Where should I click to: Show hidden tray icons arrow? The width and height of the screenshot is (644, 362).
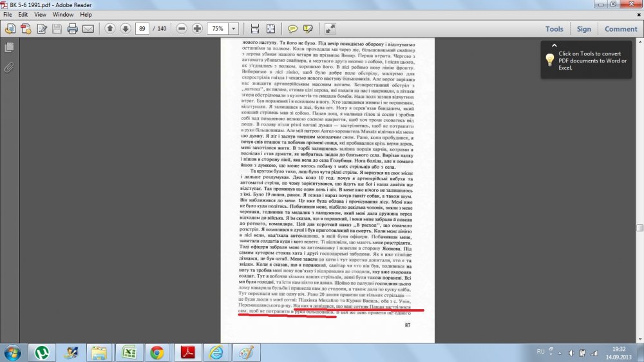click(x=560, y=353)
